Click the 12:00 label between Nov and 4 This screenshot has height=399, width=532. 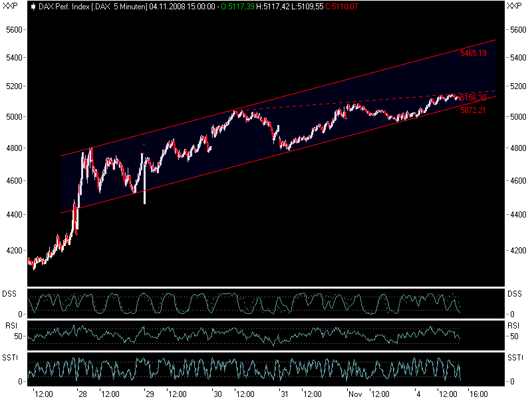(380, 394)
